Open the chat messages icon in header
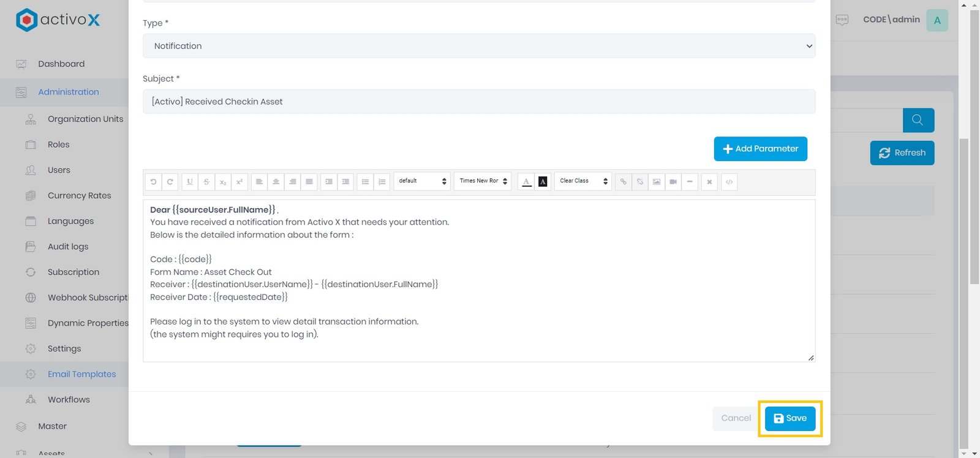Screen dimensions: 980x458 842,20
